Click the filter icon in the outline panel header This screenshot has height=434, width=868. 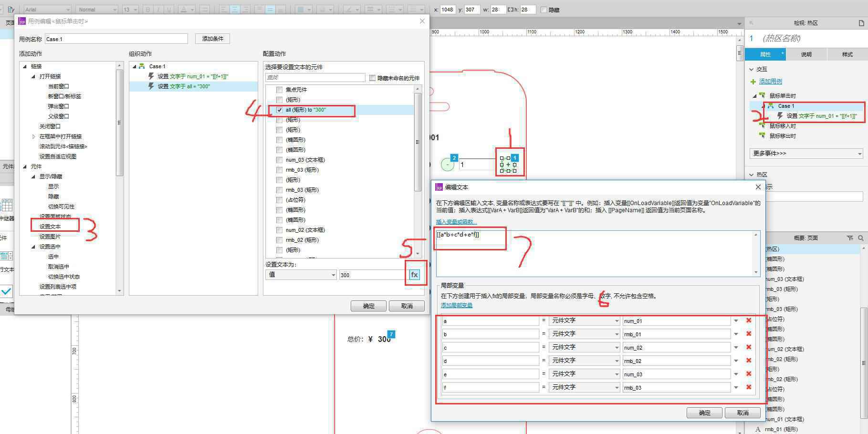click(850, 238)
